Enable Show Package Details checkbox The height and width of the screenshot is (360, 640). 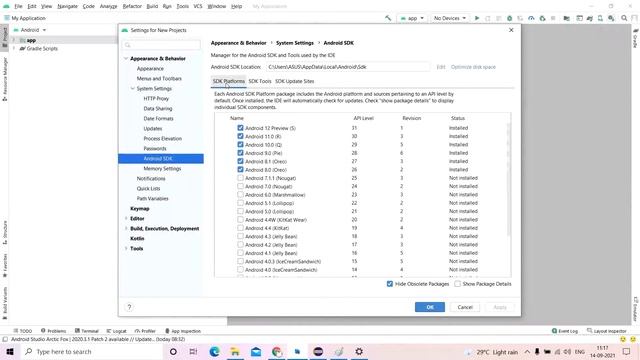click(x=458, y=284)
